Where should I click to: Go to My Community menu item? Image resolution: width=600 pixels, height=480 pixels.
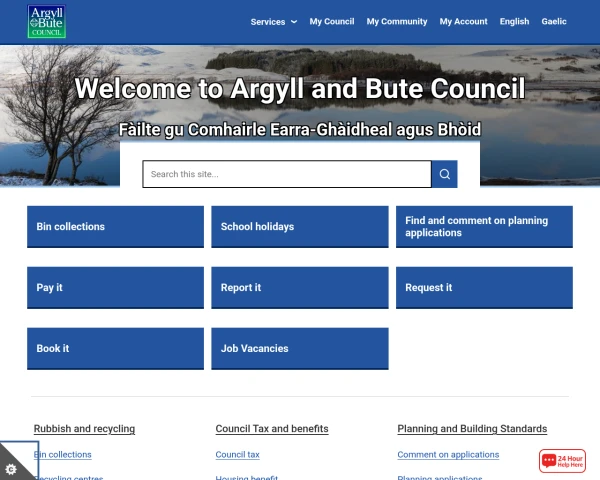click(396, 21)
